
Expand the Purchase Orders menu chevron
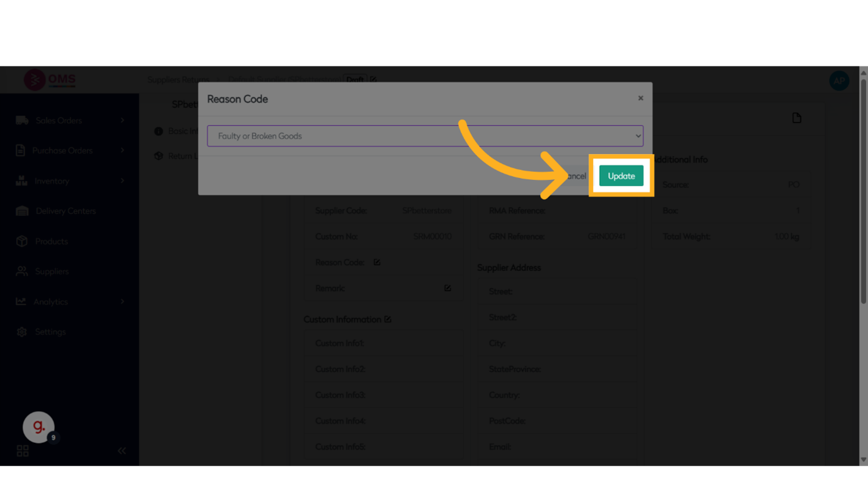point(123,151)
